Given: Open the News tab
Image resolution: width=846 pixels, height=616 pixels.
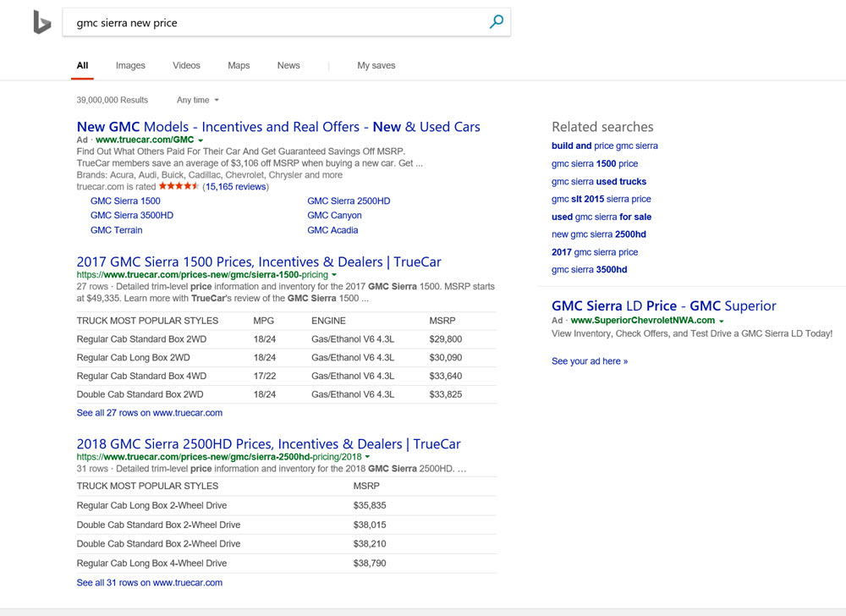Looking at the screenshot, I should coord(288,65).
